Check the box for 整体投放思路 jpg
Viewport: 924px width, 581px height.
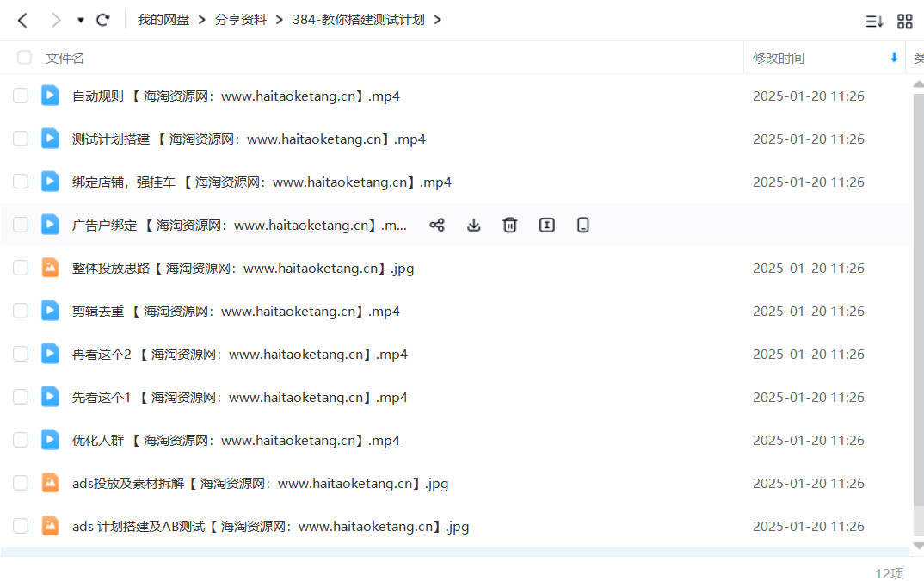[x=21, y=268]
